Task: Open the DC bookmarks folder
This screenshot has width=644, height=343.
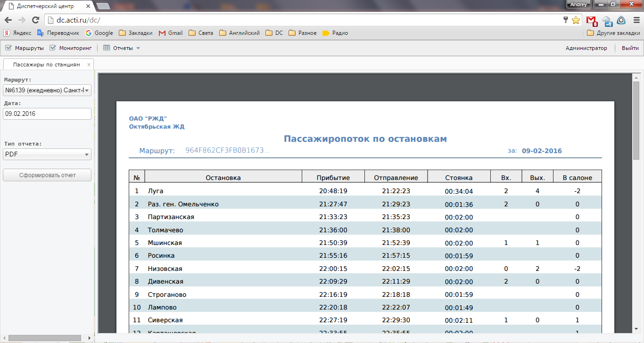Action: tap(274, 33)
